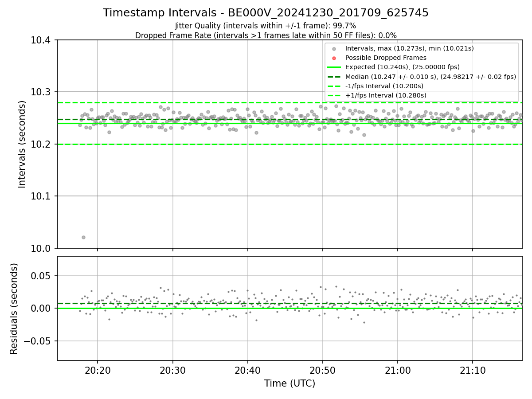Select legend entry 'Possible Dropped Frames'

386,58
